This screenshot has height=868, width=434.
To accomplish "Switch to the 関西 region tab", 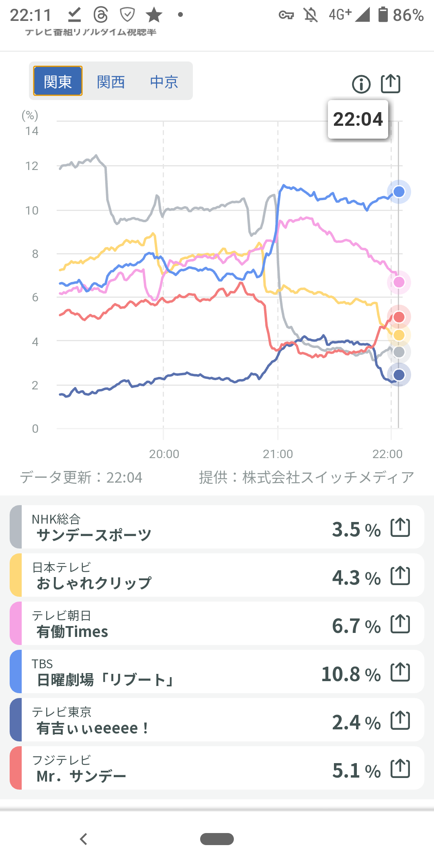I will pos(111,82).
